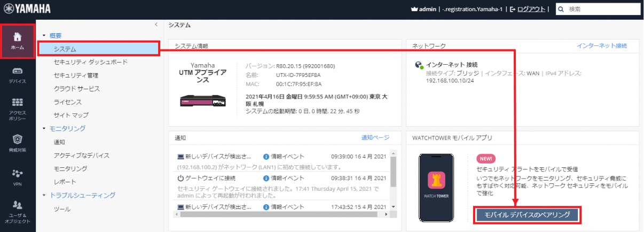
Task: Collapse the トラブルシューティング section
Action: point(44,196)
